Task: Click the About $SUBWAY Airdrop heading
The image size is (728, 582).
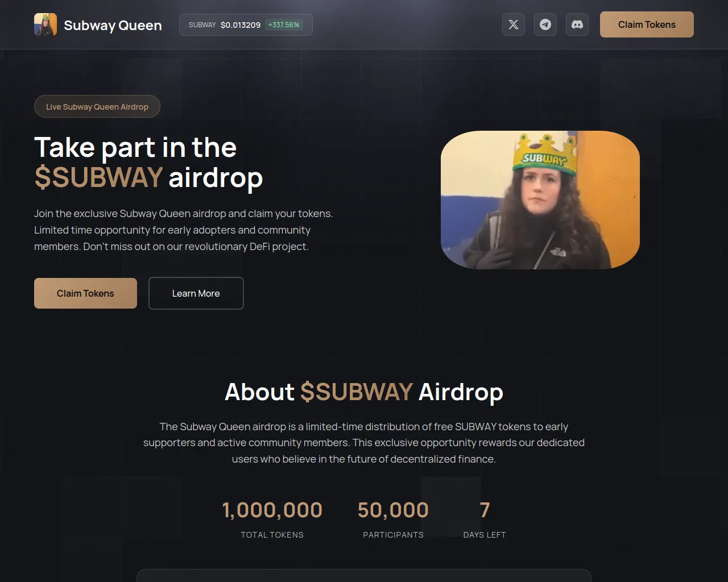Action: pos(364,392)
